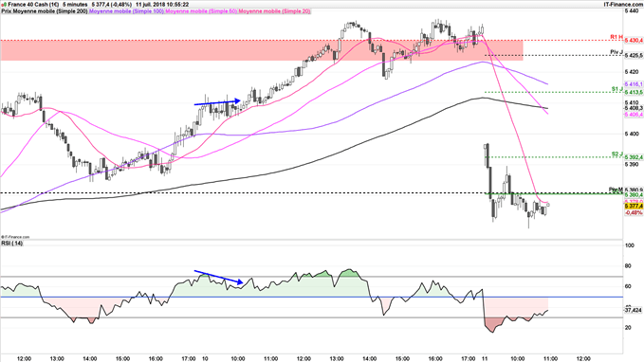Click the Moyenne mobile (Simple 200) legend
This screenshot has width=644, height=362.
click(50, 11)
